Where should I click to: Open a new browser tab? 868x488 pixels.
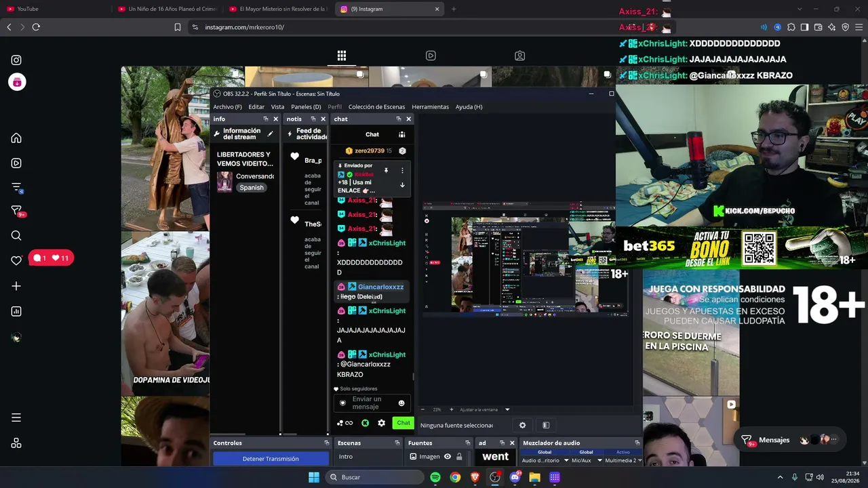click(x=454, y=9)
